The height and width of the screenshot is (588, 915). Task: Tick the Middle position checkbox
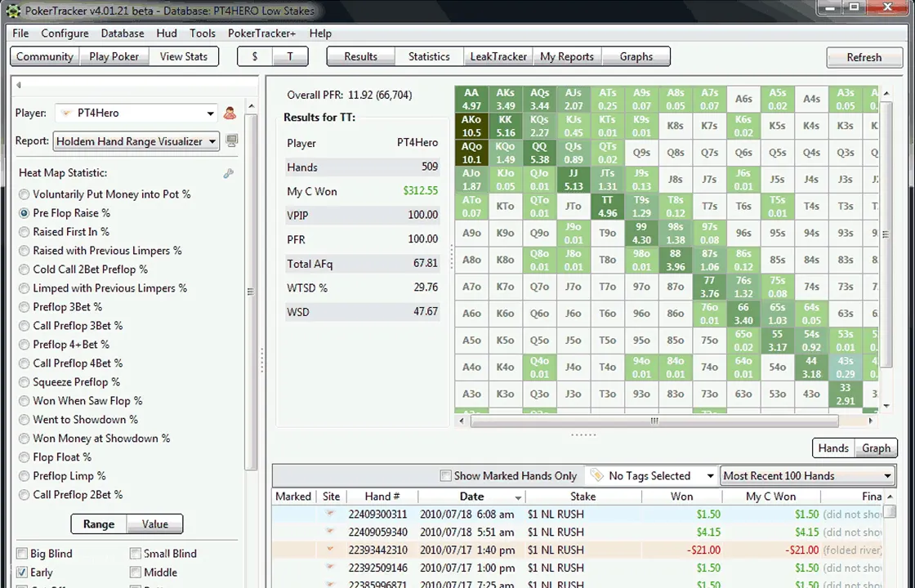136,572
